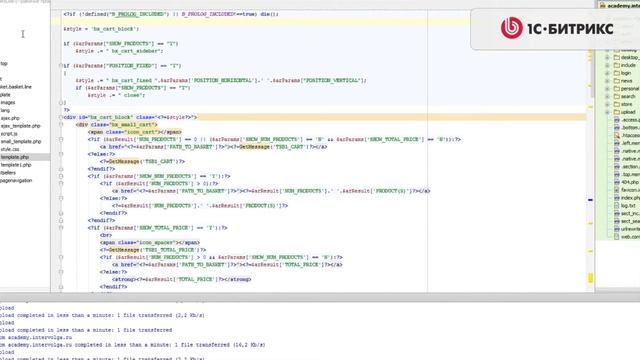640x360 pixels.
Task: Open template.php in project tree
Action: [x=15, y=157]
